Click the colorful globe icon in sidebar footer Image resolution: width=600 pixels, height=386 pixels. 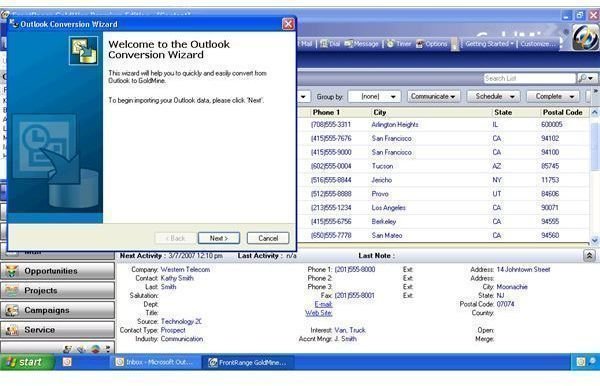pos(95,349)
